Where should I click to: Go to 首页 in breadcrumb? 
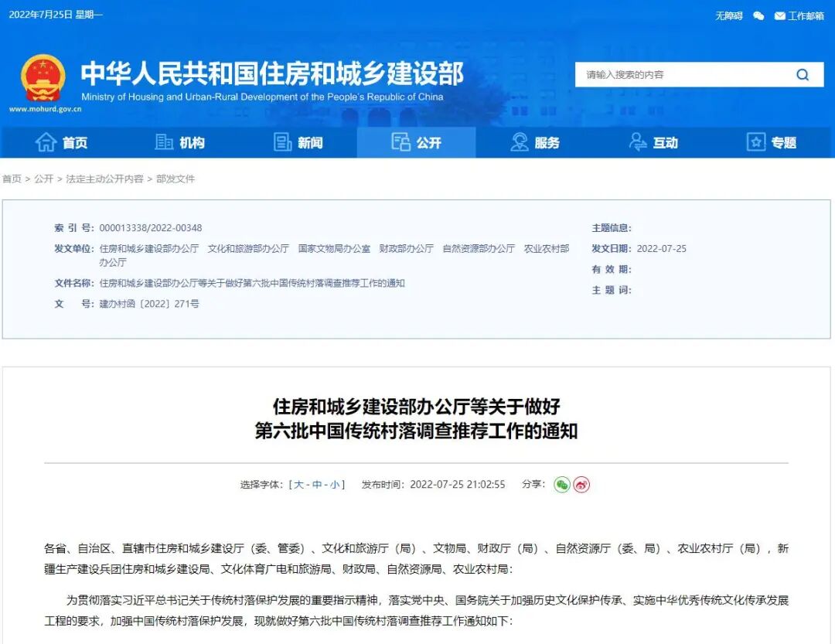(12, 179)
